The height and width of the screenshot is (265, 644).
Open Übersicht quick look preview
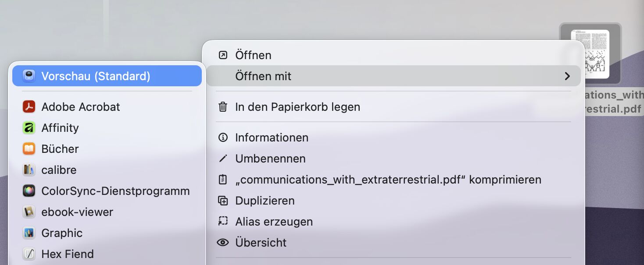click(261, 243)
